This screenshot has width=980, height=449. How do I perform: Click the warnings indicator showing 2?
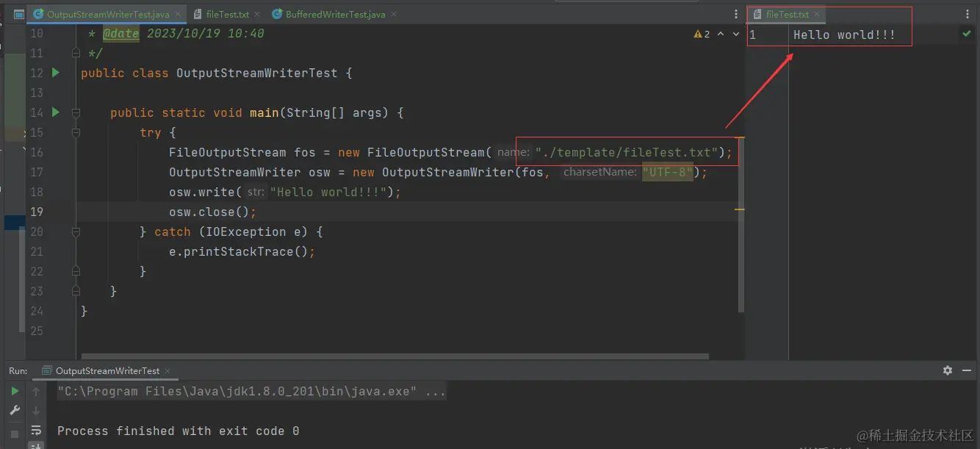pos(702,34)
